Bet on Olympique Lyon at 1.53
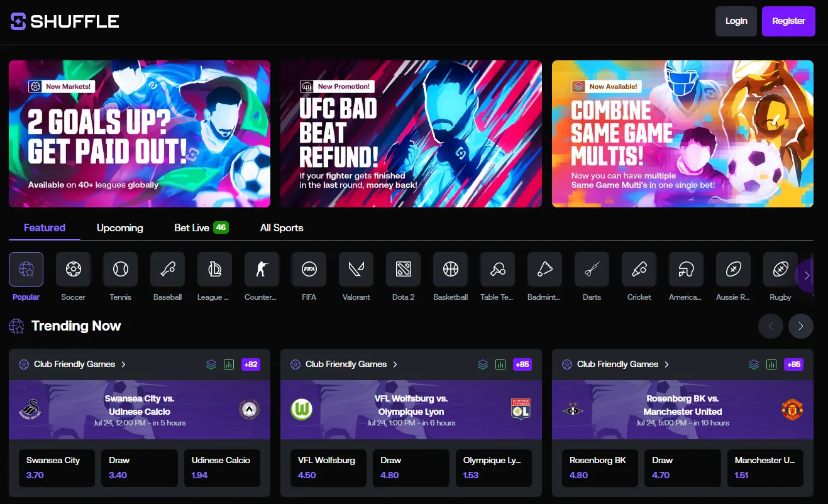 point(494,468)
